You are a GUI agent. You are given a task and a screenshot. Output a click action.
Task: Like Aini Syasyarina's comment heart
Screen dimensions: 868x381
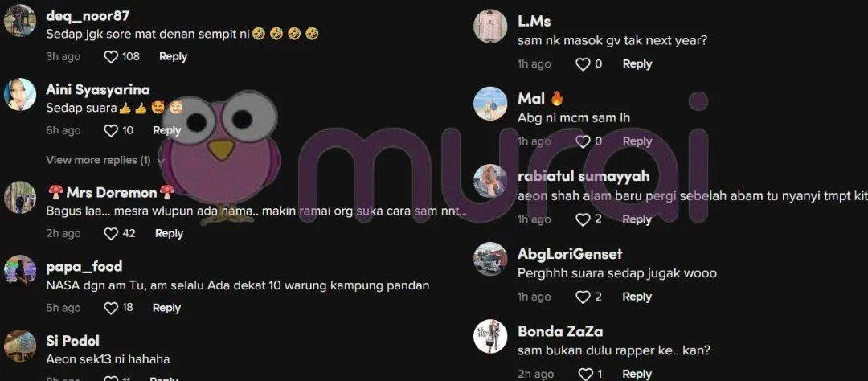111,130
